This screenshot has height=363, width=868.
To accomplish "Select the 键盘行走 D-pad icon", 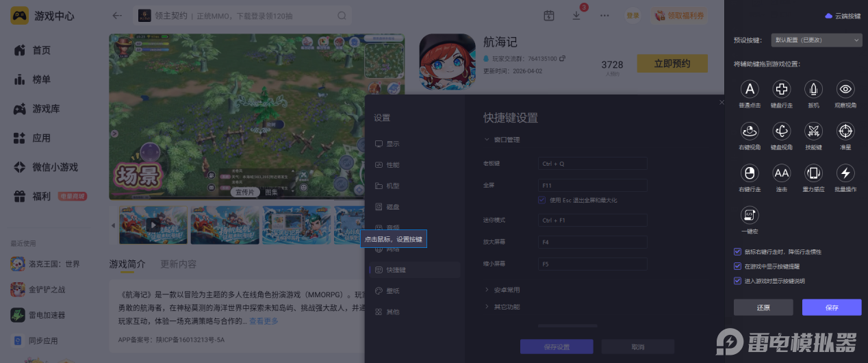I will 782,89.
